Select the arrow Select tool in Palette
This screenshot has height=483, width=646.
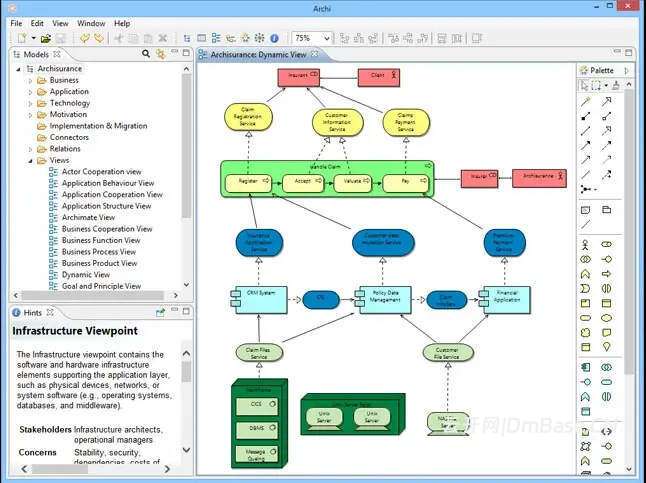click(583, 85)
